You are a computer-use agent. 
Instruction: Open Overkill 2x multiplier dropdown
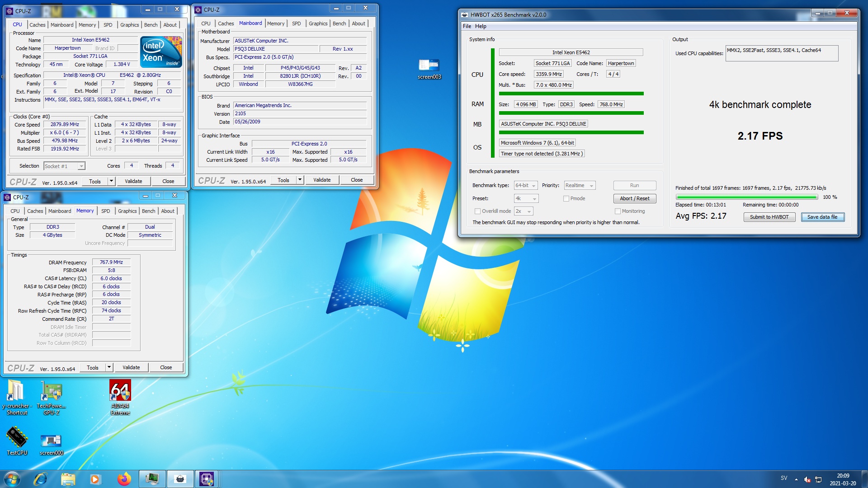[524, 211]
